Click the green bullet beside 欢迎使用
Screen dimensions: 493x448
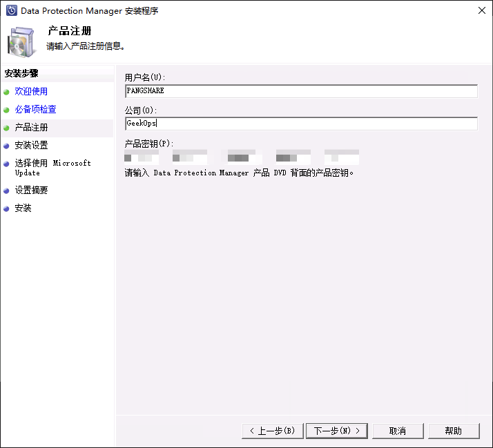[x=6, y=92]
